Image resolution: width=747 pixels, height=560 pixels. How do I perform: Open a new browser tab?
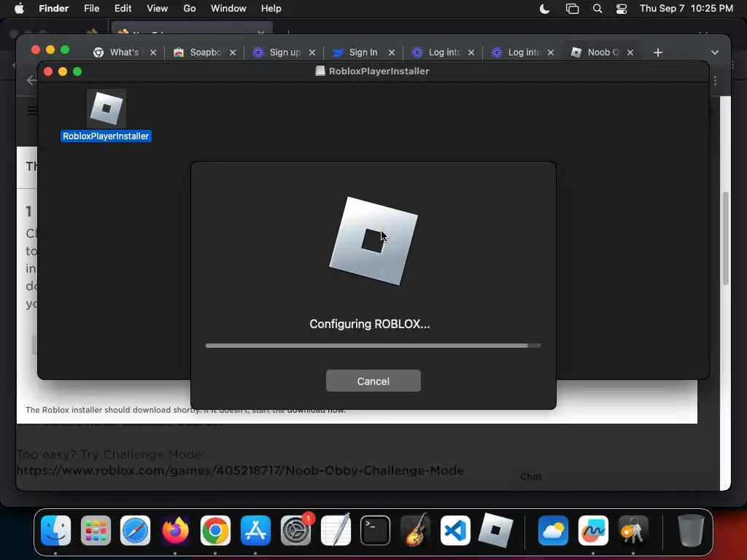point(658,52)
